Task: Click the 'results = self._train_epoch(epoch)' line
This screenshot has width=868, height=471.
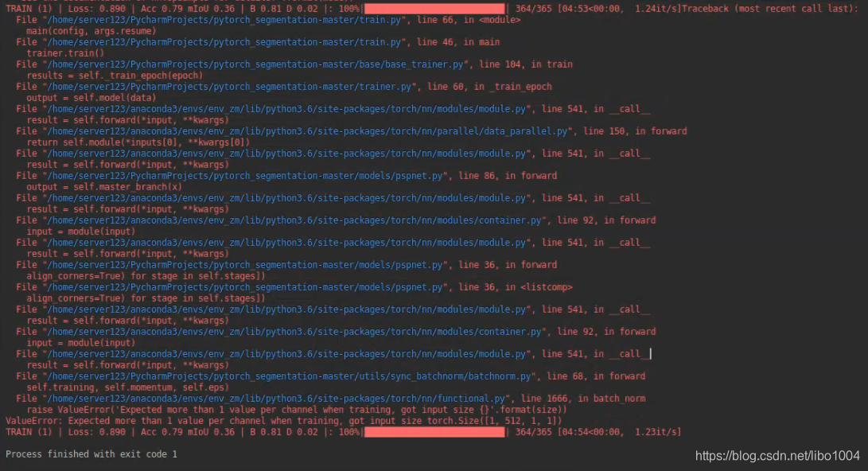Action: click(x=115, y=76)
